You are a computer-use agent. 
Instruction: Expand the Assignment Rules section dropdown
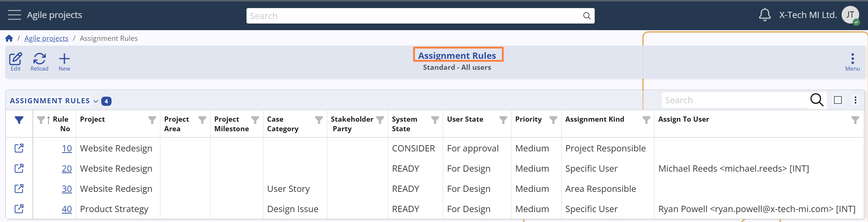[x=96, y=101]
